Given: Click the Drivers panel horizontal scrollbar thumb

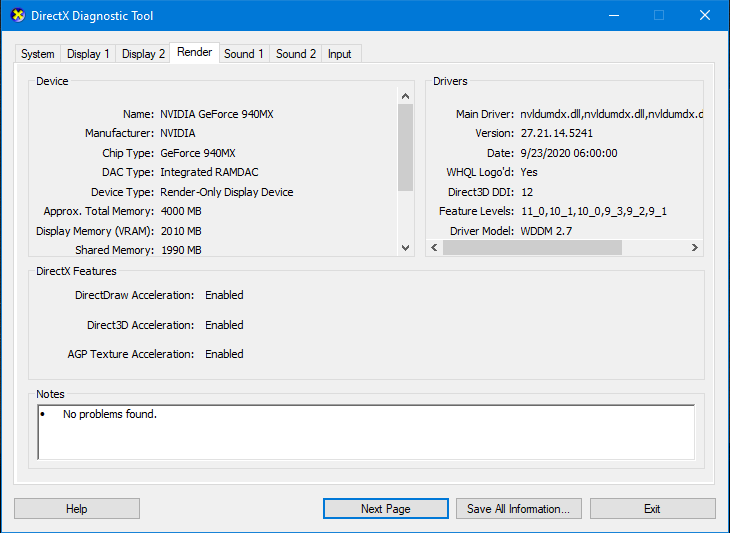Looking at the screenshot, I should (532, 248).
